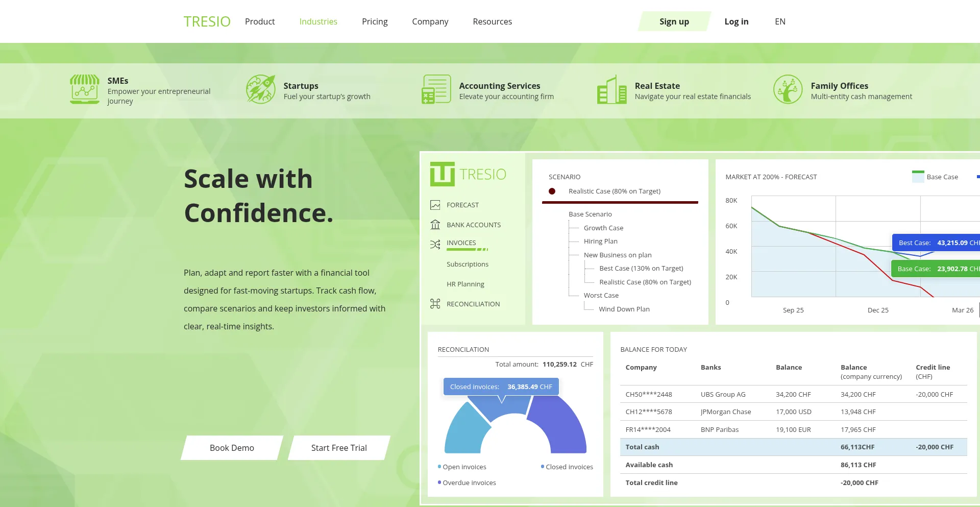This screenshot has width=980, height=507.
Task: Select Best Case (130% on Target) item
Action: [641, 269]
